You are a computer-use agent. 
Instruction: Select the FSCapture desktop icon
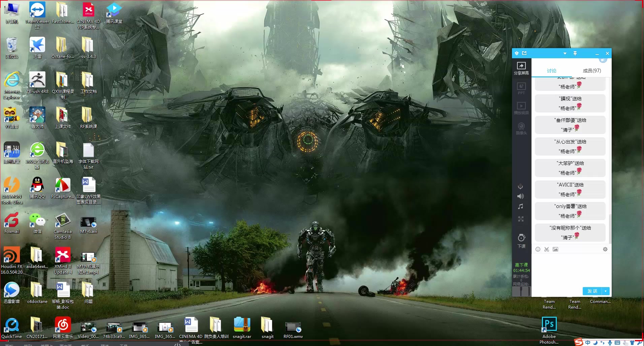pos(63,187)
